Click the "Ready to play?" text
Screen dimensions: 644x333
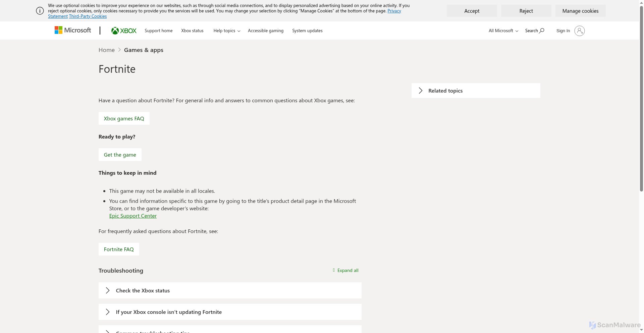[117, 136]
